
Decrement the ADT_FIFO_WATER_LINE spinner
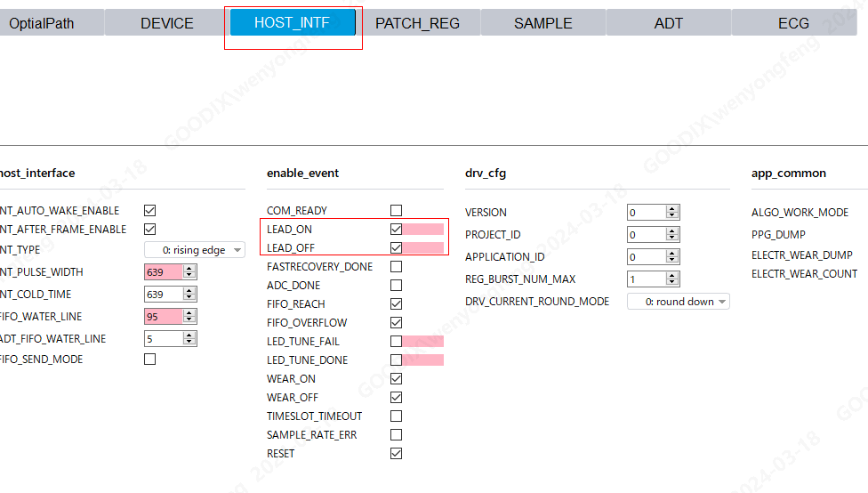click(x=189, y=343)
